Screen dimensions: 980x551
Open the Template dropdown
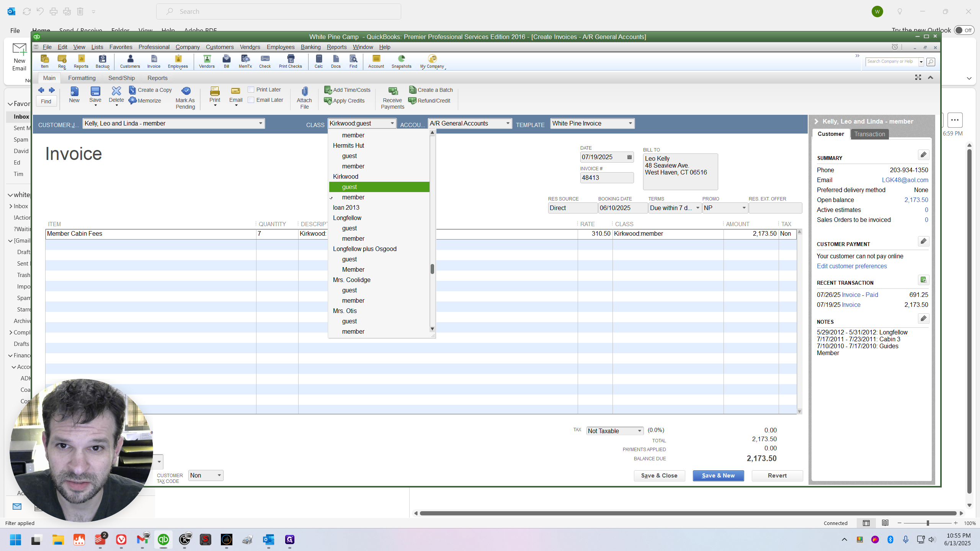point(630,123)
